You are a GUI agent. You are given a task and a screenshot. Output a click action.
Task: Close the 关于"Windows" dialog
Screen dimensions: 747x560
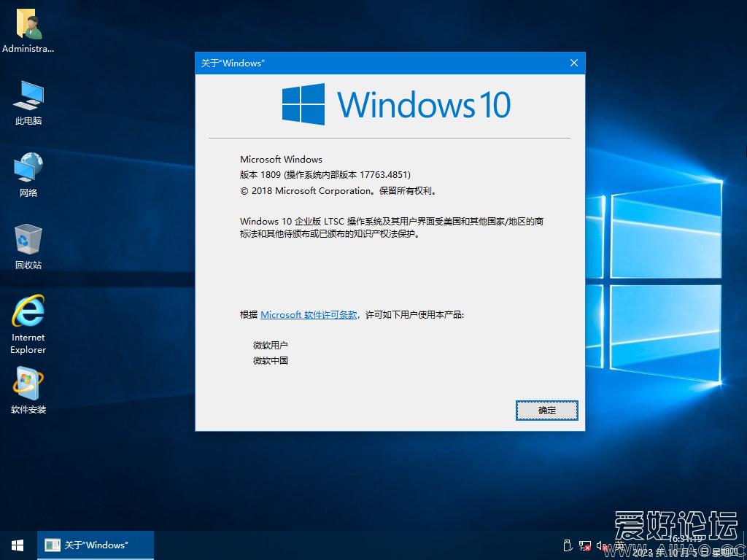click(573, 63)
